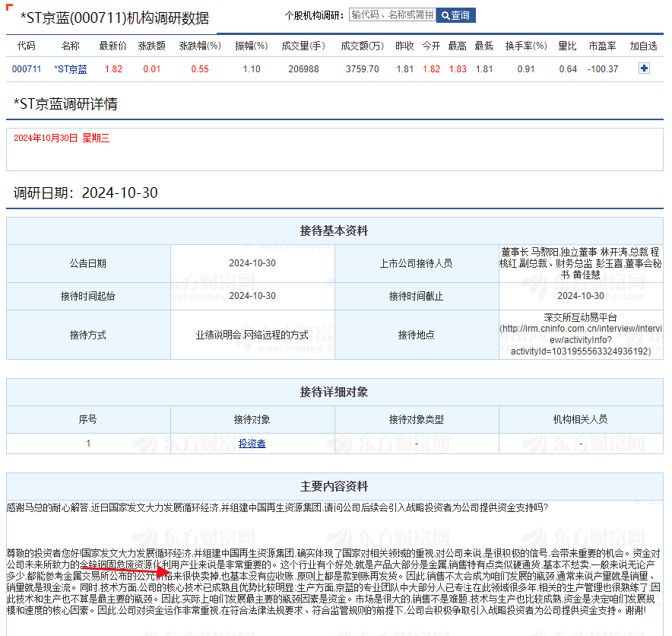
Task: Click the reception personnel names cell
Action: (x=581, y=263)
